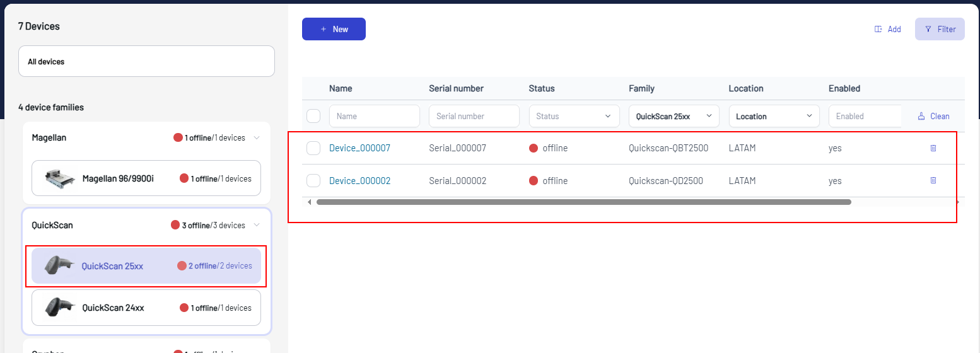The height and width of the screenshot is (353, 980).
Task: Click the Quickscan-QBT2500 family cell
Action: pyautogui.click(x=668, y=148)
